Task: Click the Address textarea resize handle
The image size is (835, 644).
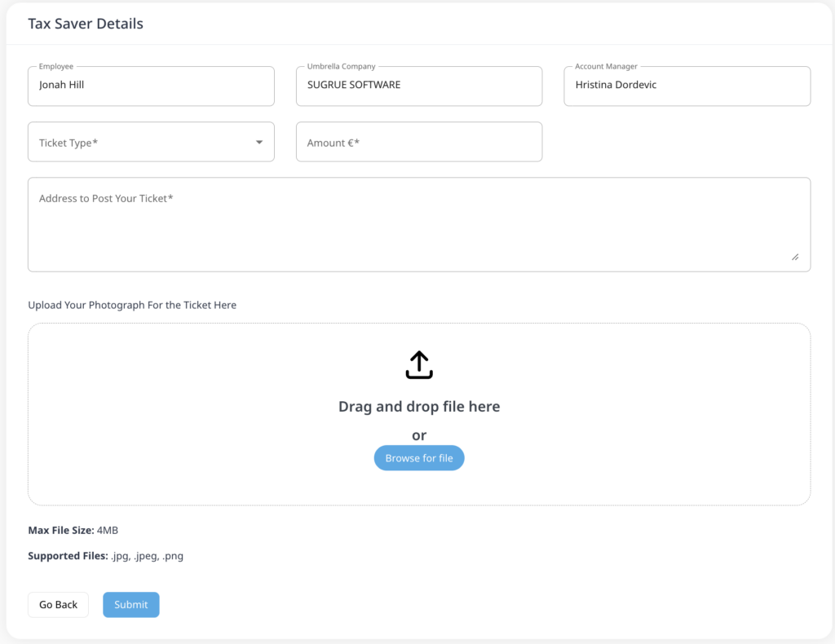Action: [795, 257]
